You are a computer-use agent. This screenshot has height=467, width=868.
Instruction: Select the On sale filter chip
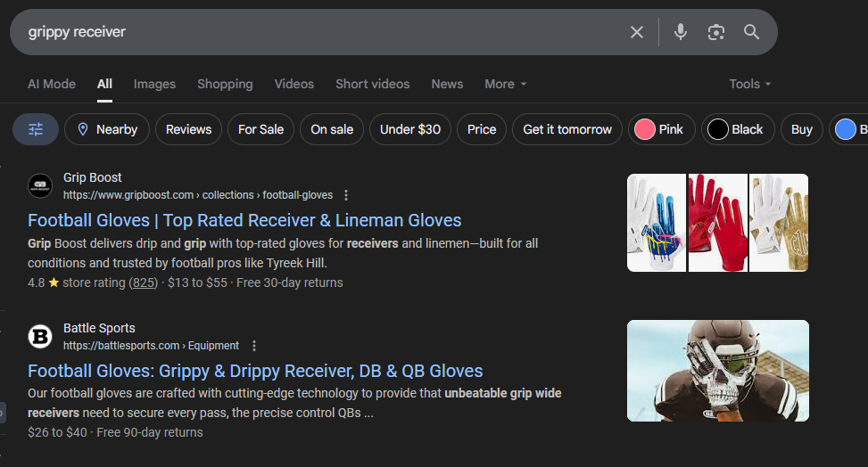(x=332, y=129)
